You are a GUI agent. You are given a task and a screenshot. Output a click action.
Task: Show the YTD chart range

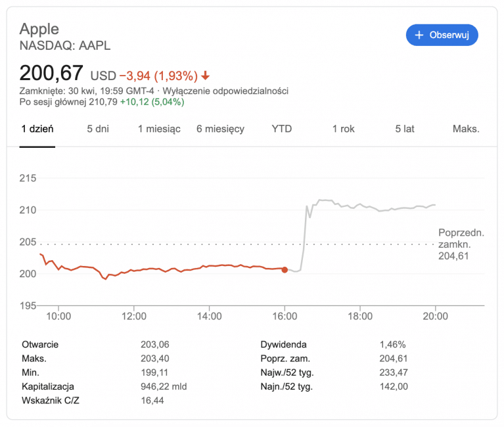[282, 129]
